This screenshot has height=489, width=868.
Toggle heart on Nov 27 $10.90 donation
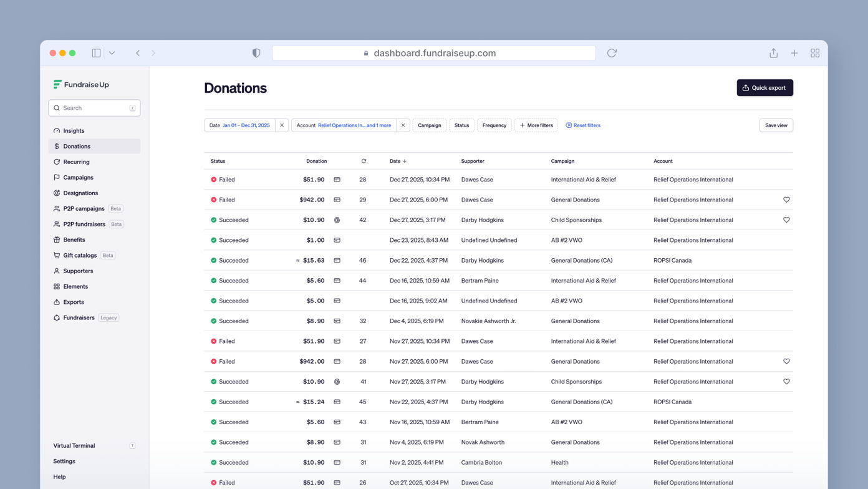click(786, 382)
